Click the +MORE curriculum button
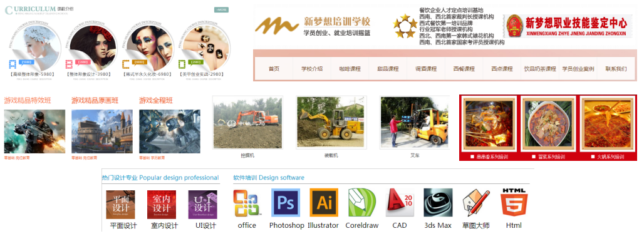 click(221, 10)
